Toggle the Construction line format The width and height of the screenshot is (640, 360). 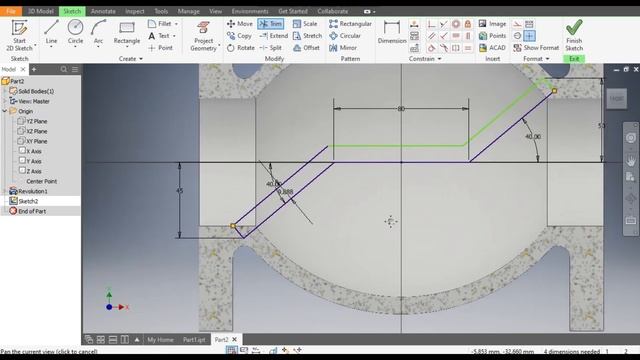pyautogui.click(x=517, y=24)
